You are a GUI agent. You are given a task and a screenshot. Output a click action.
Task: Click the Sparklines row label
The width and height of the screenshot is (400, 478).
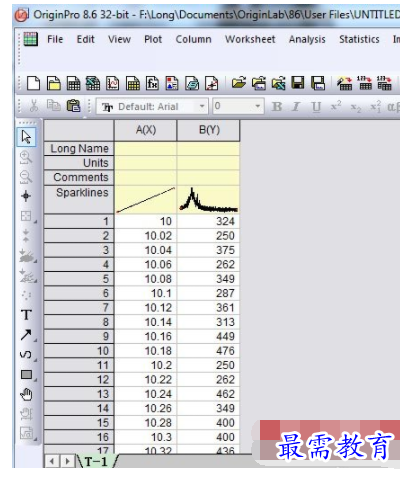[x=79, y=200]
